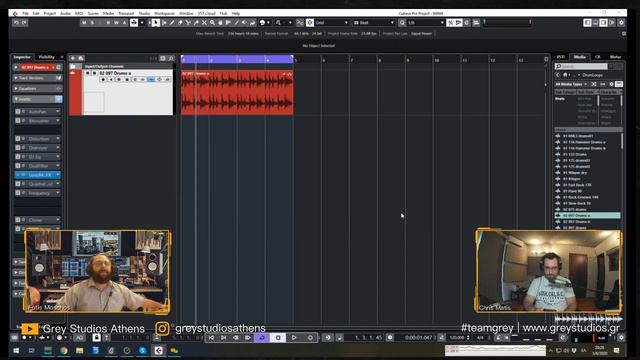Select the Zoom magnifier tool
640x360 pixels.
click(212, 23)
